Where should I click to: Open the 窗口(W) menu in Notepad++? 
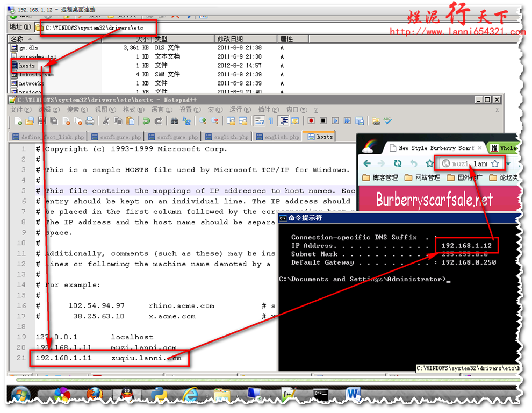(x=297, y=110)
